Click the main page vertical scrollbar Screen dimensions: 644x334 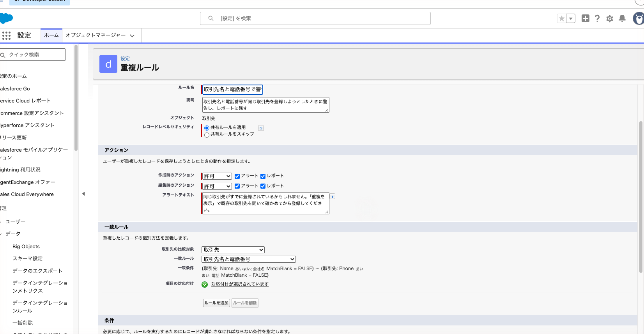pyautogui.click(x=640, y=197)
